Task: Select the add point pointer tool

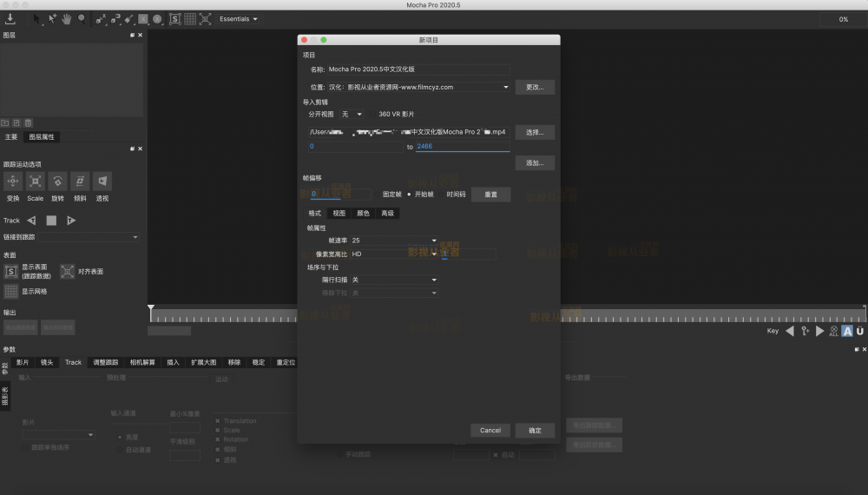Action: [52, 19]
